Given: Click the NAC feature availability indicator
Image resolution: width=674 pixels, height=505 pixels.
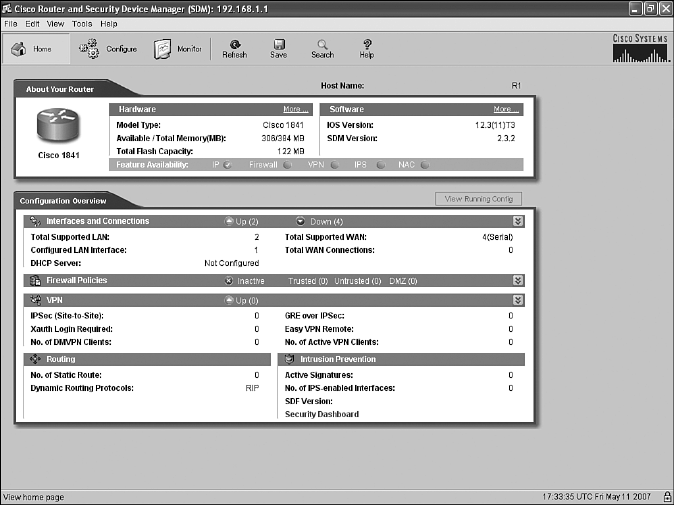Looking at the screenshot, I should (425, 165).
